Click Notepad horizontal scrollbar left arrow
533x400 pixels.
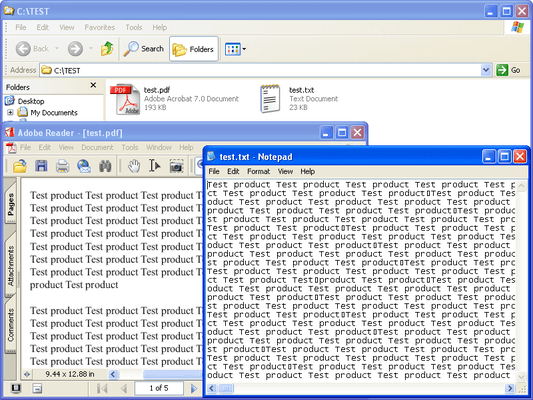point(212,388)
